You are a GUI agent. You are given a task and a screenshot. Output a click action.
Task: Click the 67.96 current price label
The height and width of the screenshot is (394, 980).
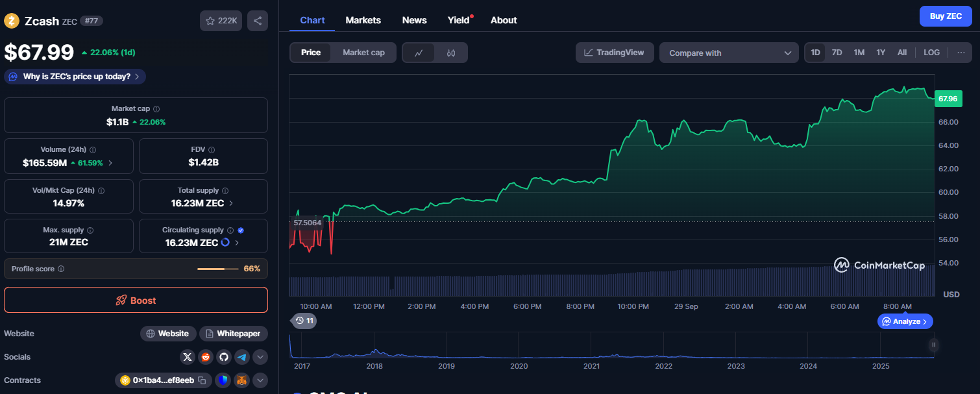[x=948, y=99]
